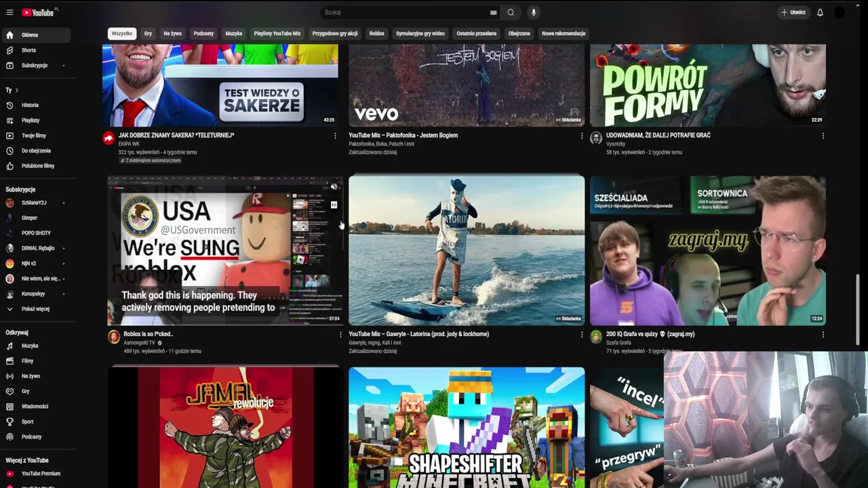Open Playlisty in the sidebar
The width and height of the screenshot is (868, 488).
(35, 121)
